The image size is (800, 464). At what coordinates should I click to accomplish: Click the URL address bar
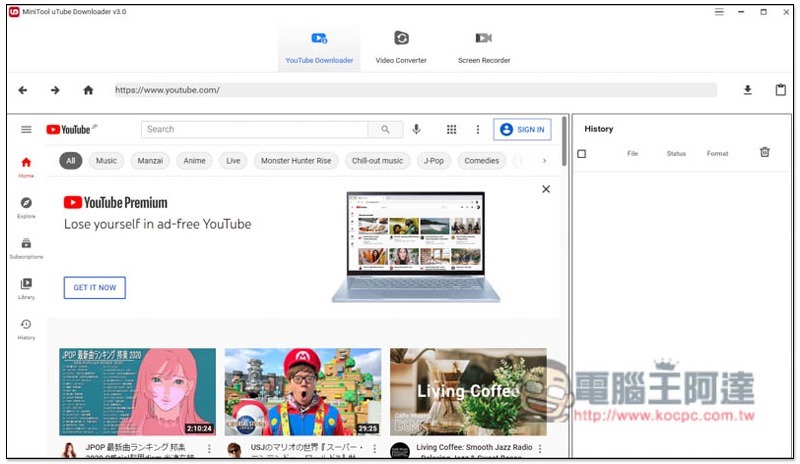click(x=415, y=90)
